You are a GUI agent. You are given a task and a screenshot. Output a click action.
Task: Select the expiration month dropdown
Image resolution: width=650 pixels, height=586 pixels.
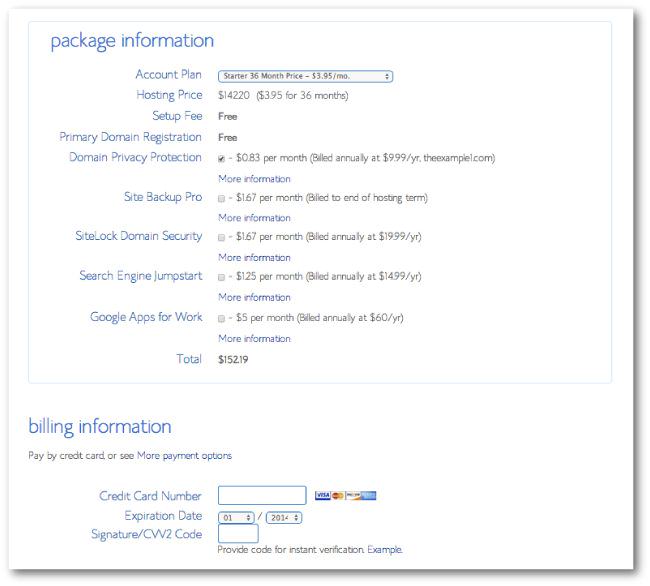click(x=236, y=518)
